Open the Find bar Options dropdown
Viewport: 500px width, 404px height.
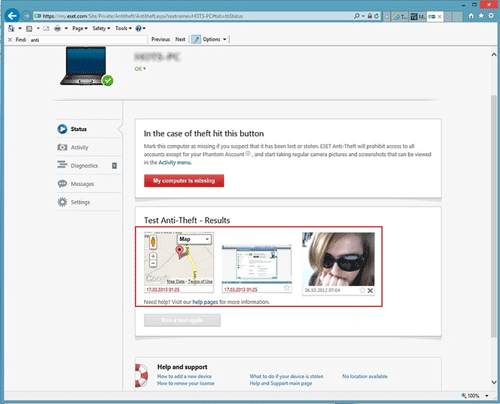214,39
